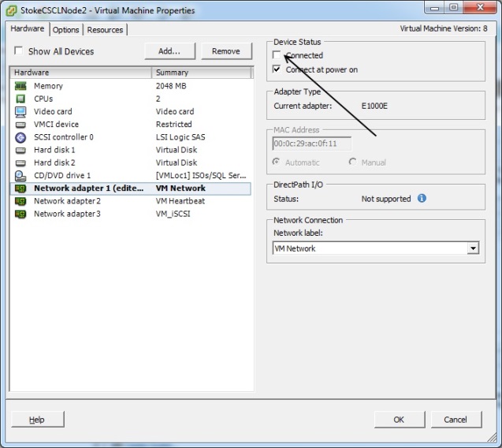This screenshot has height=448, width=502.
Task: Select the Video card hardware label
Action: pos(53,111)
